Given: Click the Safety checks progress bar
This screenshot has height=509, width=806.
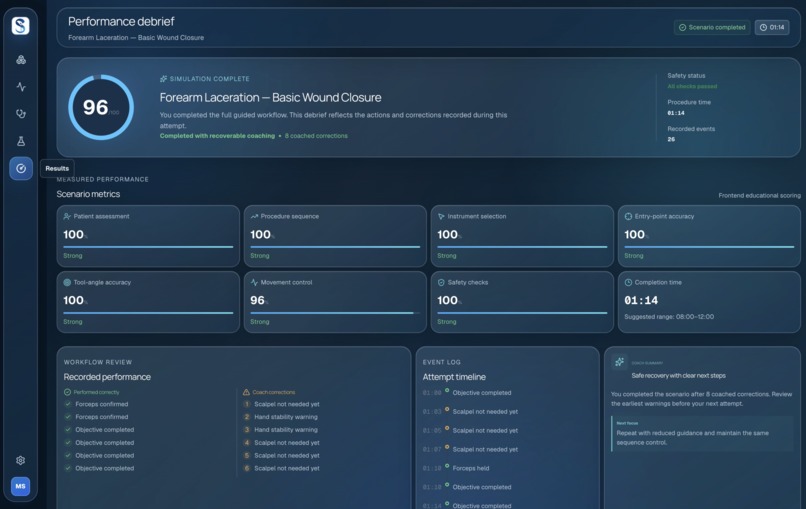Looking at the screenshot, I should click(x=522, y=313).
